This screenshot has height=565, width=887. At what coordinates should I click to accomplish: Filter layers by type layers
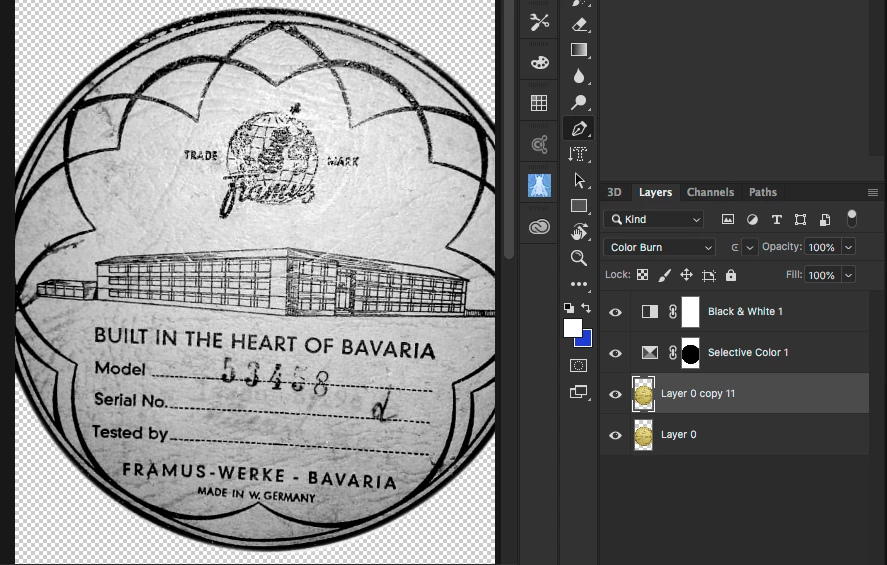point(777,219)
